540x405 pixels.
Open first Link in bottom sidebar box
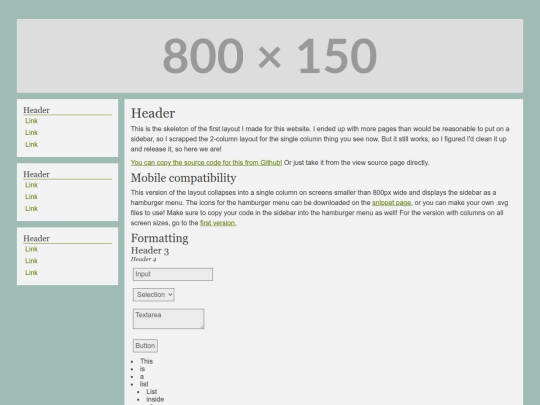31,249
